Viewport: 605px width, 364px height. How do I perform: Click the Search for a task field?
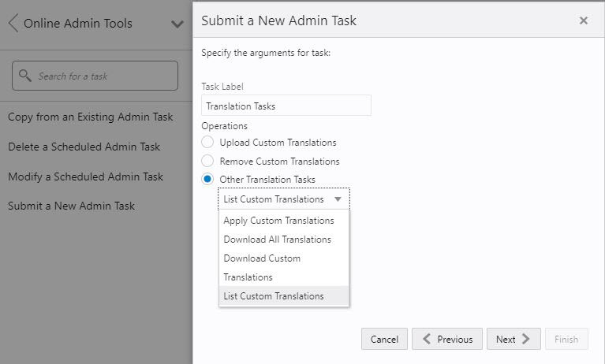click(103, 76)
